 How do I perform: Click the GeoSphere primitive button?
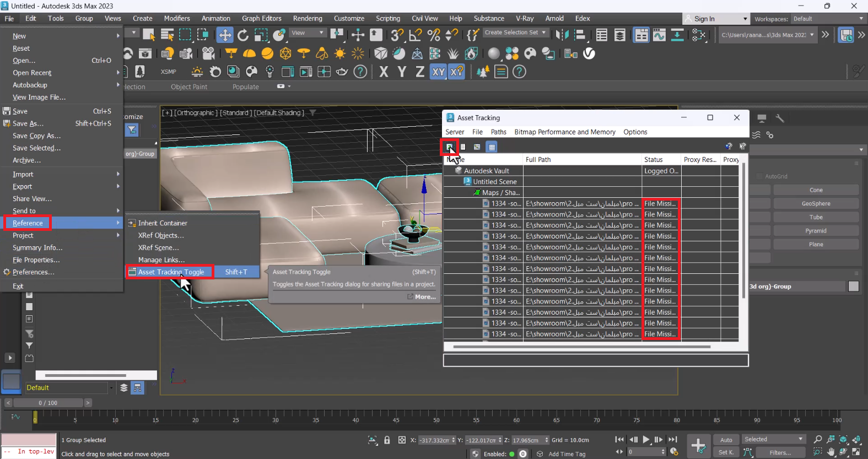tap(816, 203)
